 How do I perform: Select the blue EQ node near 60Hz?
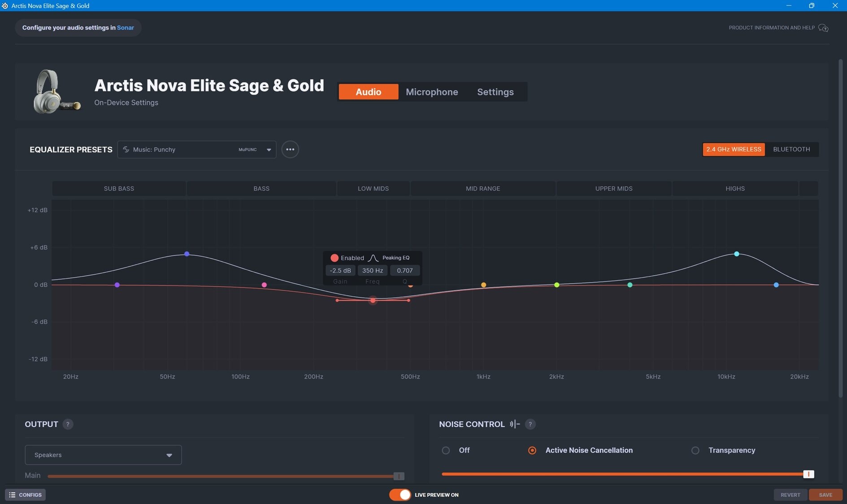[187, 254]
